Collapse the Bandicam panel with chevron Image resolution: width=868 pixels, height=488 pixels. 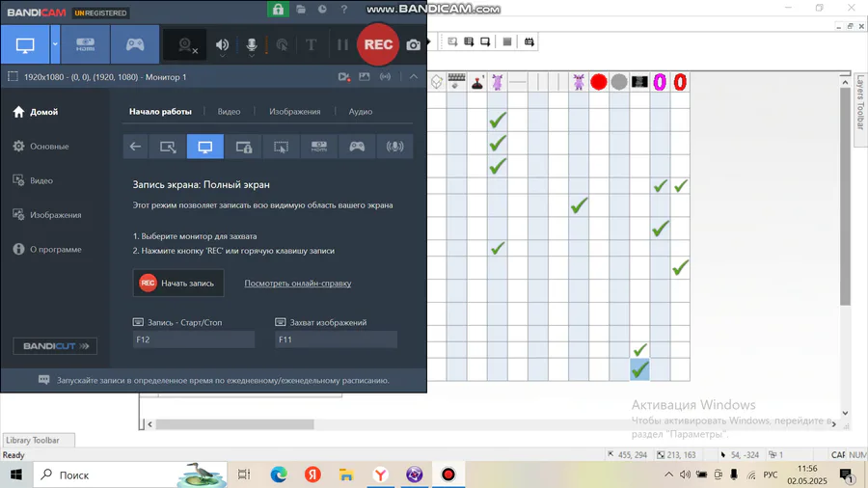(x=414, y=77)
